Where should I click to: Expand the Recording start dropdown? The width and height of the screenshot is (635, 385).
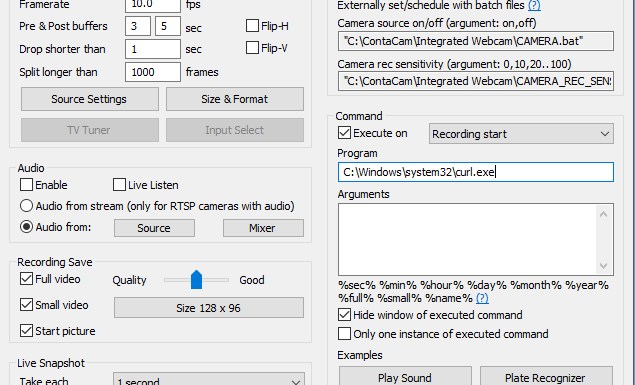click(521, 134)
